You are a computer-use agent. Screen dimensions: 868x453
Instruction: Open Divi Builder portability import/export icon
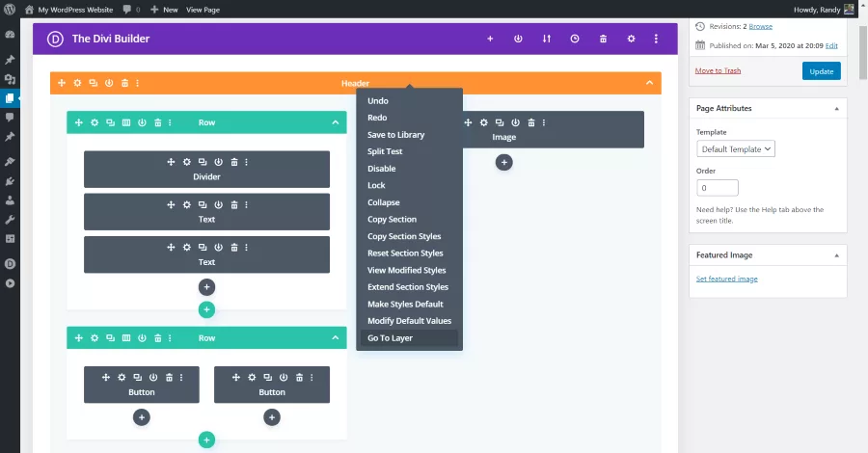click(x=547, y=39)
